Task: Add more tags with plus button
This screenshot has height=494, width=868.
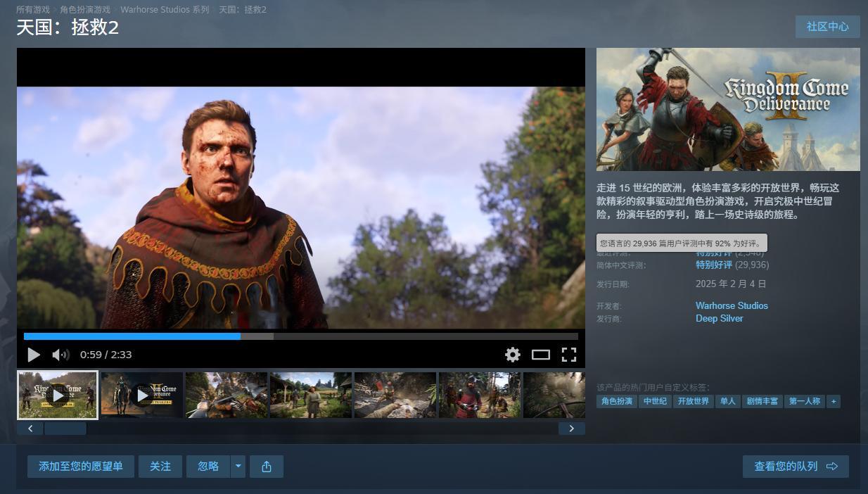Action: (834, 401)
